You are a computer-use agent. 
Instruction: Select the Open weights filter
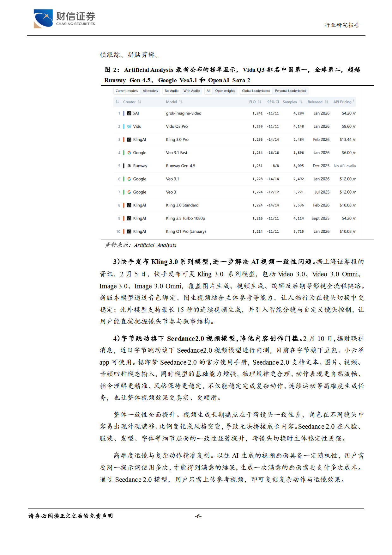pos(225,91)
